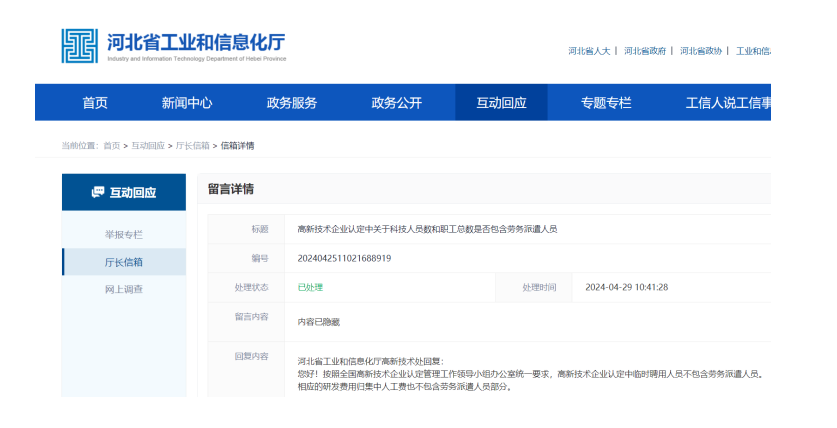Click the reply sentence beginning 相应的研发费用归集
This screenshot has width=837, height=428.
tap(405, 387)
